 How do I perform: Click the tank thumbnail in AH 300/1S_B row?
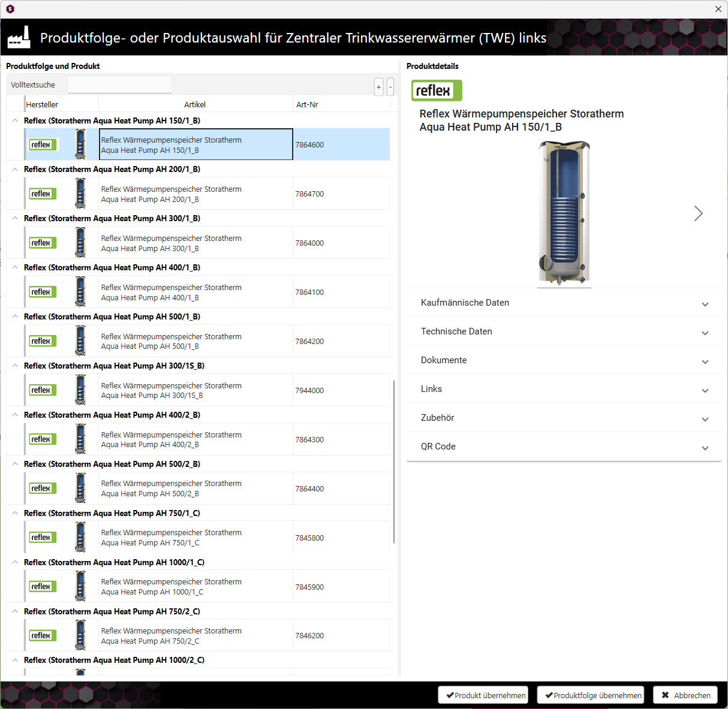click(x=80, y=390)
